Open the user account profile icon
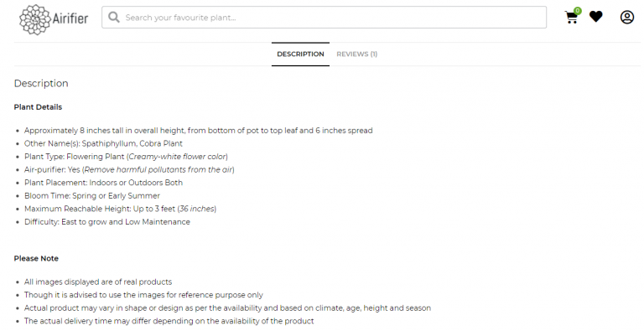Viewport: 644px width, 331px height. click(626, 18)
